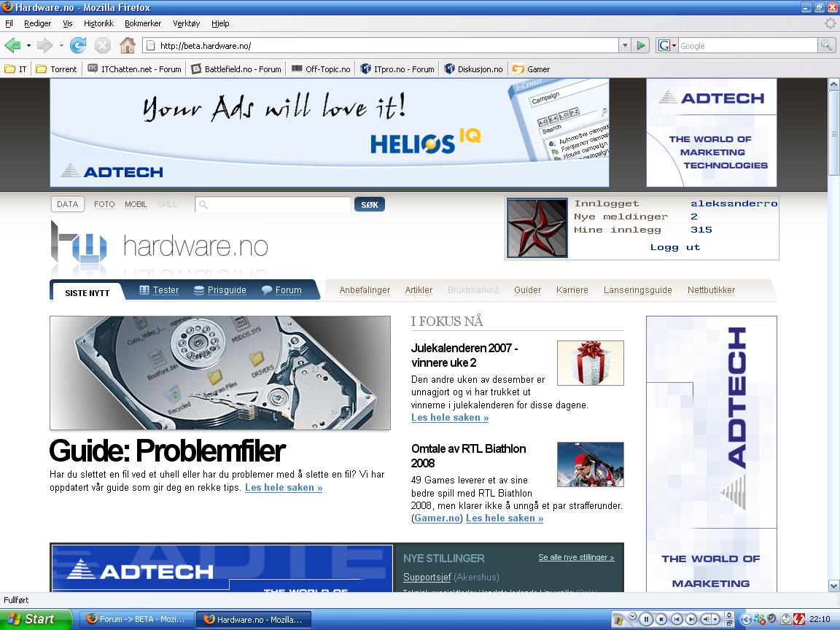Click the search magnifier in Google box
Screen dimensions: 840x630
(x=826, y=45)
